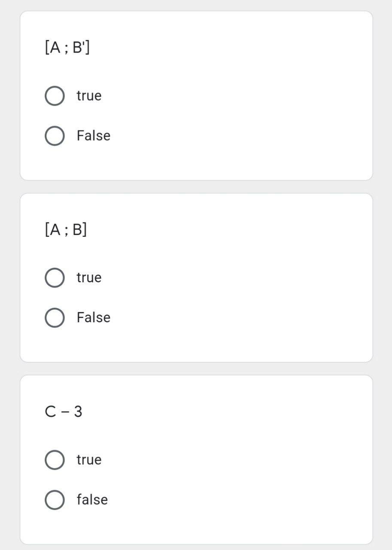Mark the true radio button for C – 3
The image size is (392, 550).
55,460
